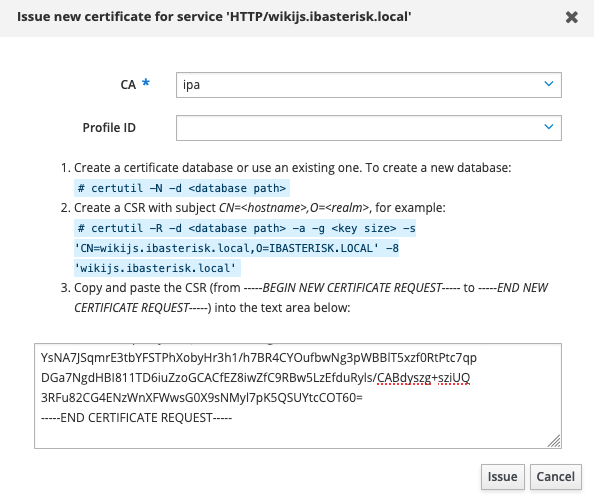This screenshot has height=502, width=594.
Task: Grab the text area resize handle
Action: coord(554,441)
